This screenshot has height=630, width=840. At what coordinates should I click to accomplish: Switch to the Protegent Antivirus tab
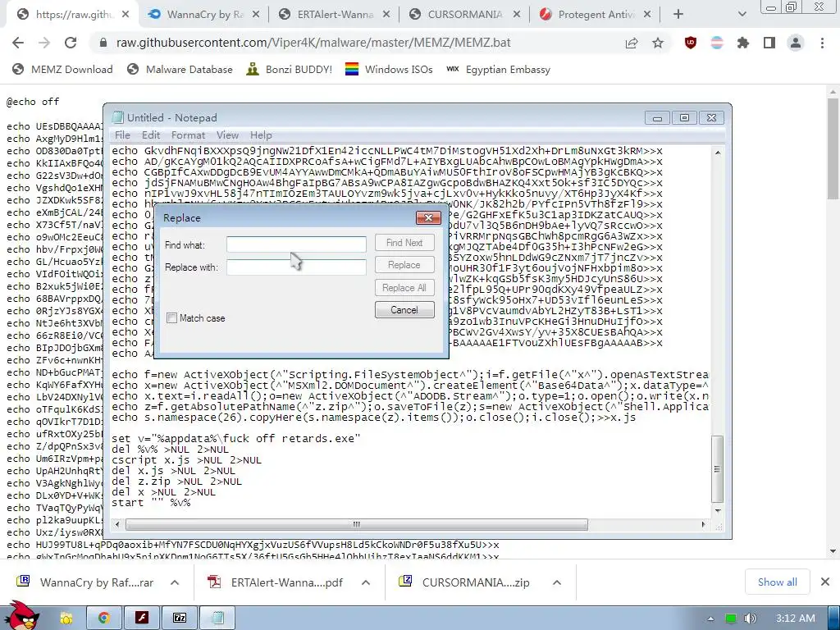pos(596,15)
